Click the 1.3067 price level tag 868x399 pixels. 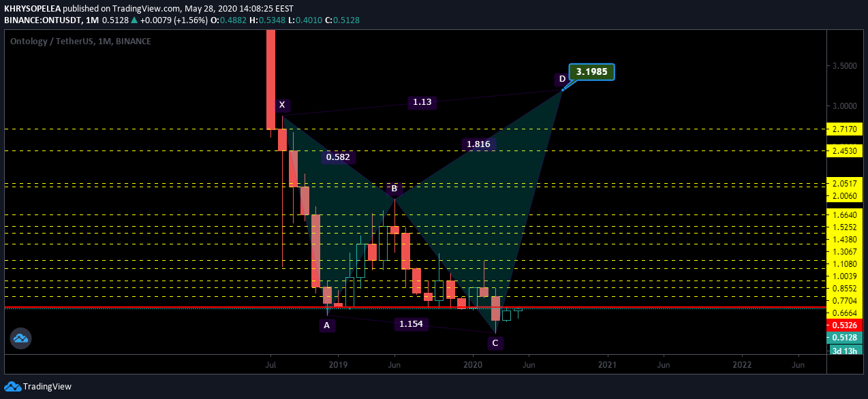[x=846, y=251]
